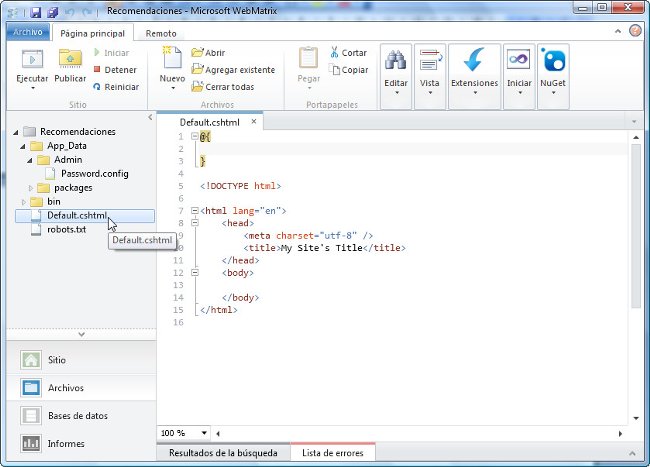Click the Detener stop icon

pos(96,70)
